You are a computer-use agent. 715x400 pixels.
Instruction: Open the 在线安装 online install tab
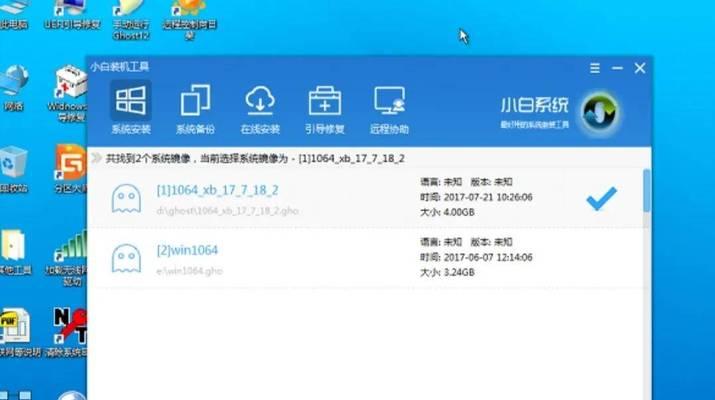[260, 109]
